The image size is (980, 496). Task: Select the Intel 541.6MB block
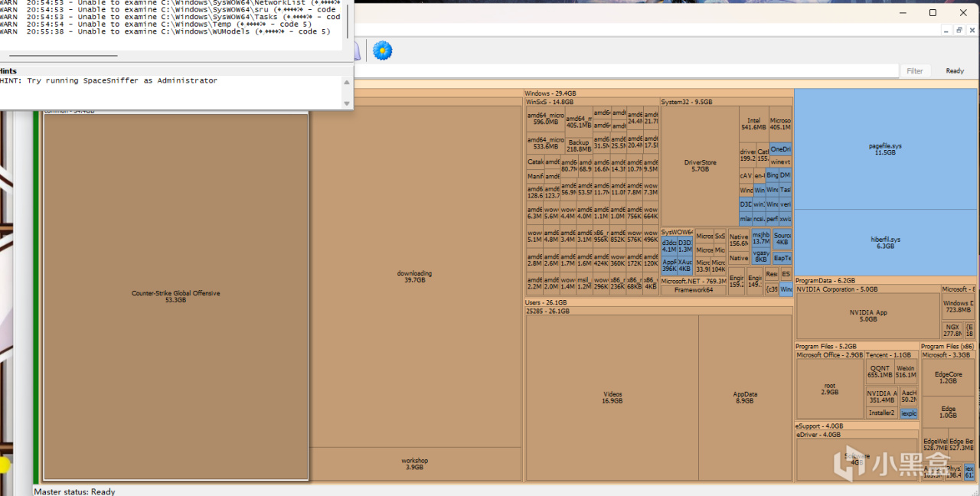click(753, 123)
